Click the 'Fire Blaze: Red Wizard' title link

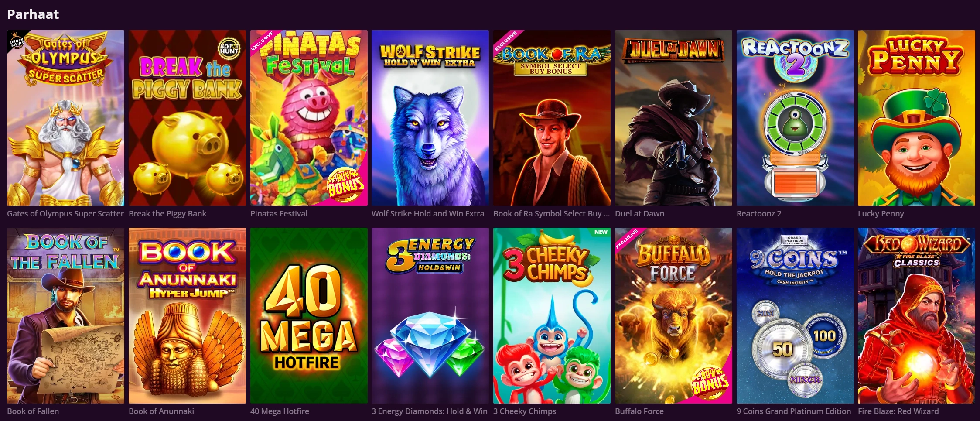click(x=898, y=411)
